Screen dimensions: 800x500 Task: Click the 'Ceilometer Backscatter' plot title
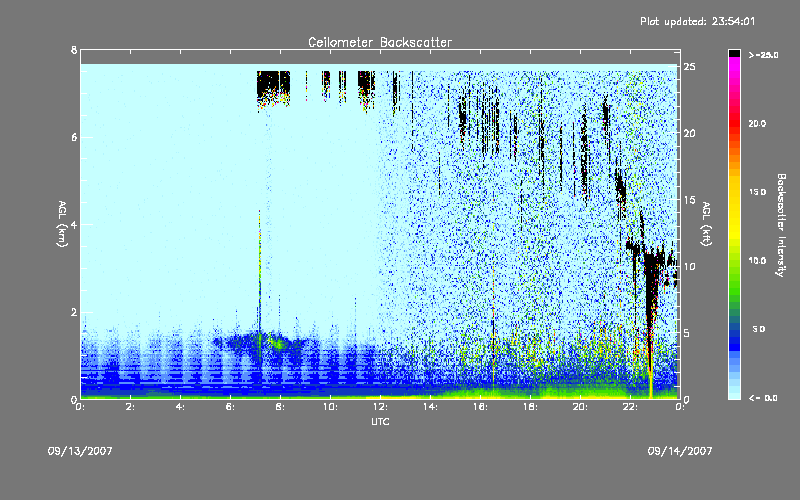coord(380,42)
